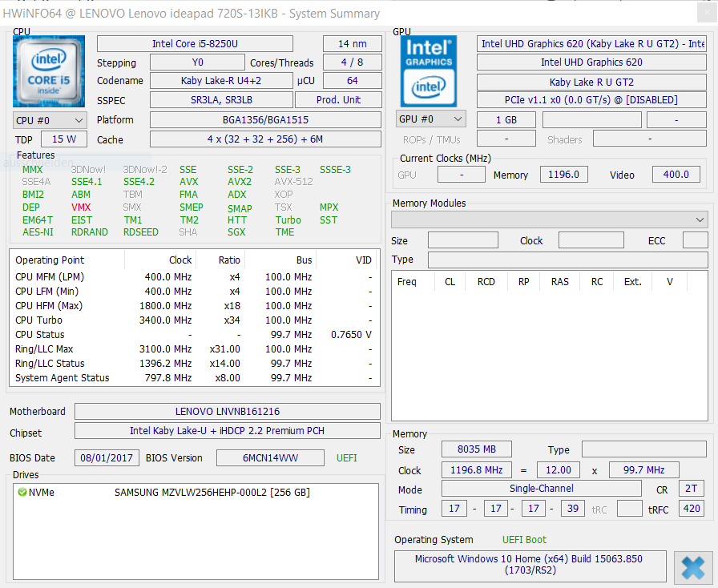Click the Microsoft Windows 10 Home OS box
Viewport: 718px width, 588px height.
(529, 565)
